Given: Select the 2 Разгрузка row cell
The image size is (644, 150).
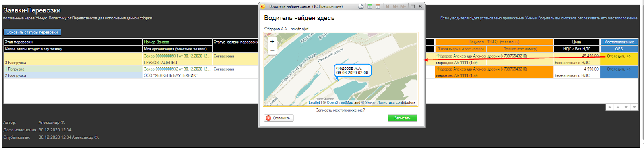Looking at the screenshot, I should tap(73, 75).
